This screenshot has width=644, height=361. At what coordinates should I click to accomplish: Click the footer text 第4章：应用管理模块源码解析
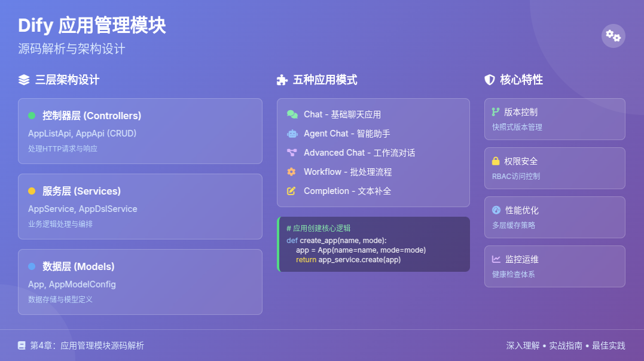pyautogui.click(x=87, y=345)
